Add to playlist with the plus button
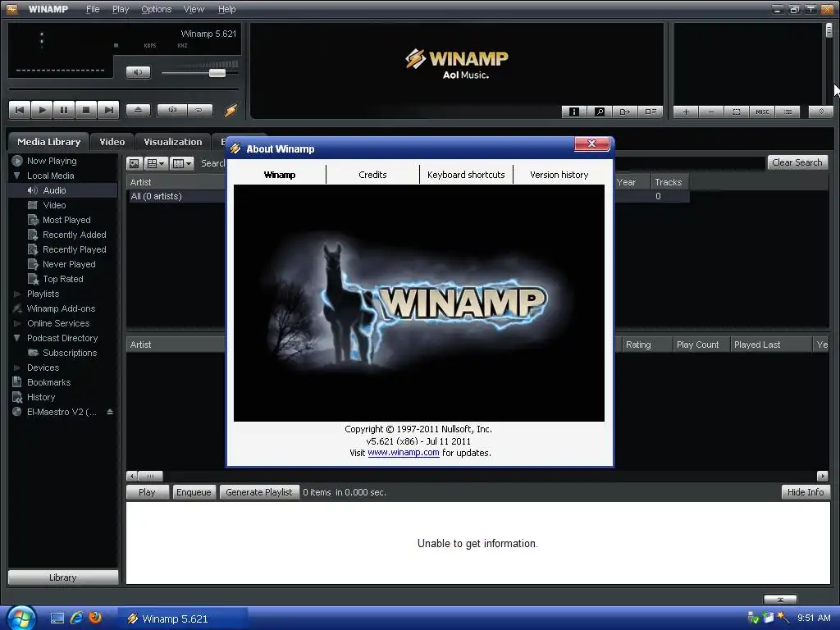 (x=686, y=112)
